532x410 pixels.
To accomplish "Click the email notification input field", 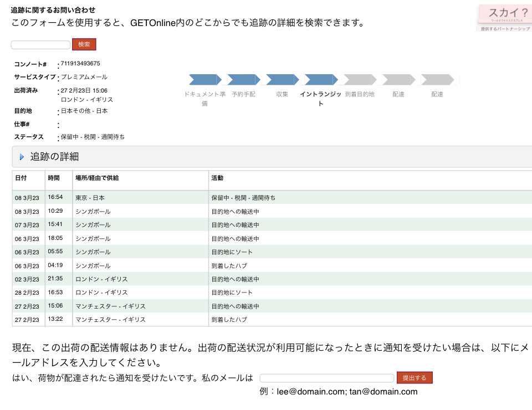I will pyautogui.click(x=326, y=378).
